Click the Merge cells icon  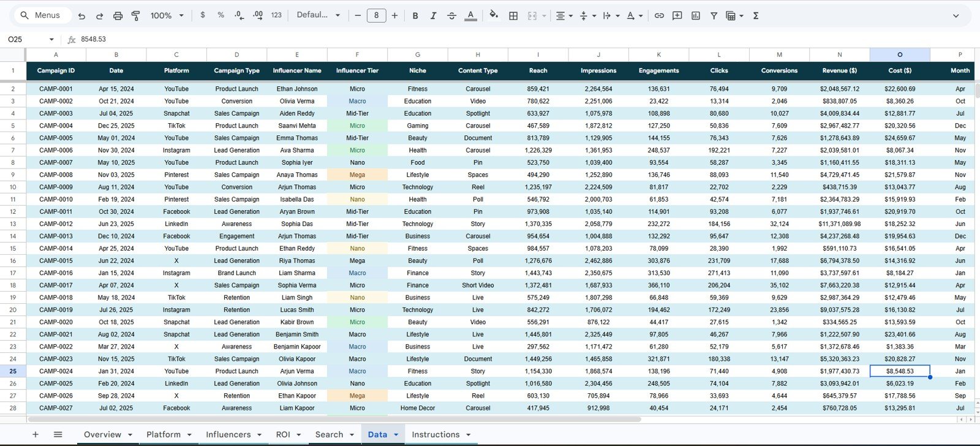[x=532, y=16]
